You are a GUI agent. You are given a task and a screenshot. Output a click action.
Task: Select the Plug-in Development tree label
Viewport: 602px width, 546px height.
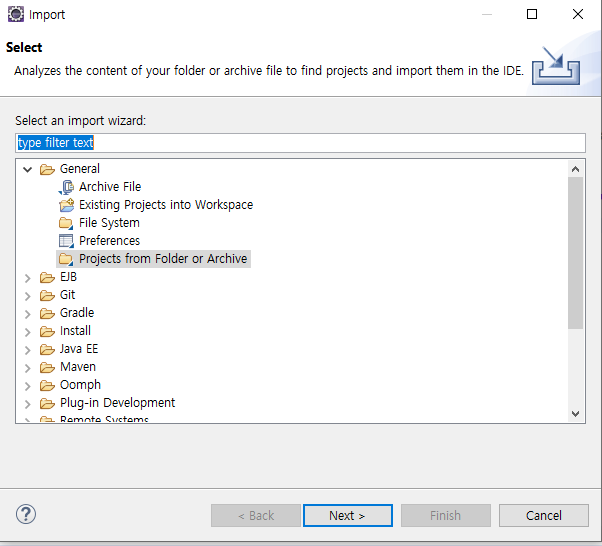click(117, 403)
